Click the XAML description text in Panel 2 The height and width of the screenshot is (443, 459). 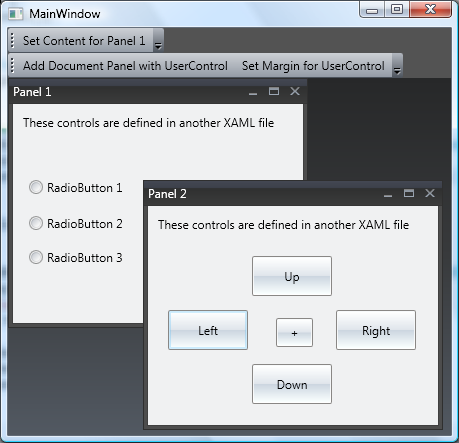click(x=284, y=225)
